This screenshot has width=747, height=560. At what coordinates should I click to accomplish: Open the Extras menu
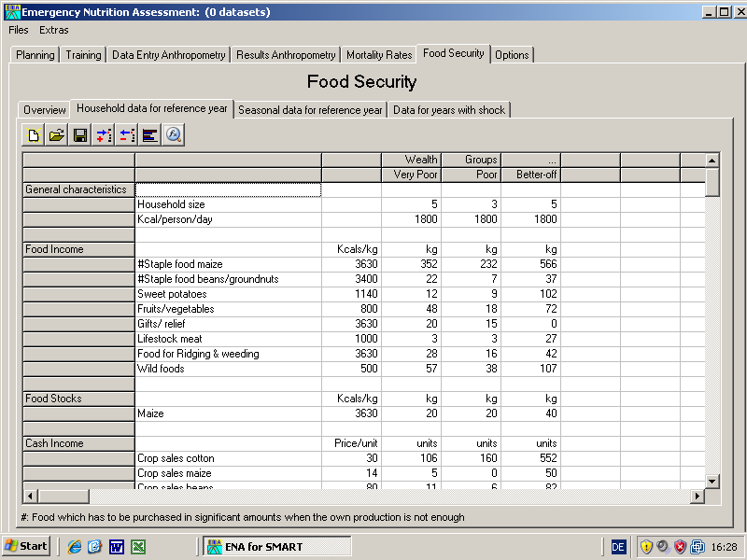point(54,30)
